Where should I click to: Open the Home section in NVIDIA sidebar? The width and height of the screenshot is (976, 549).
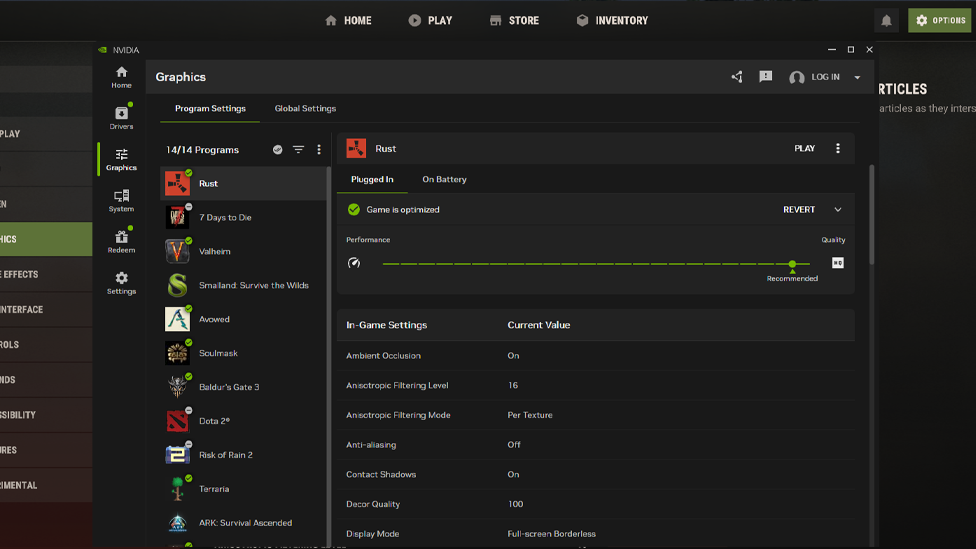tap(121, 77)
